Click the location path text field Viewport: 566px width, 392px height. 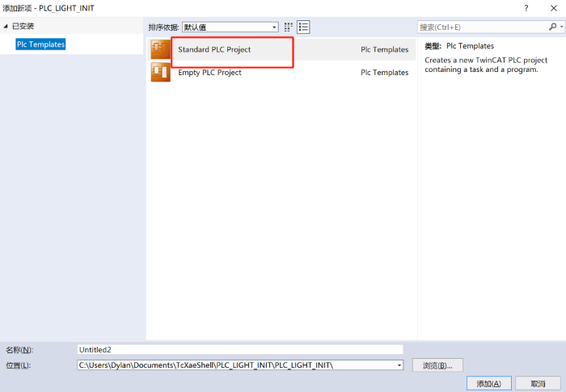(x=234, y=365)
